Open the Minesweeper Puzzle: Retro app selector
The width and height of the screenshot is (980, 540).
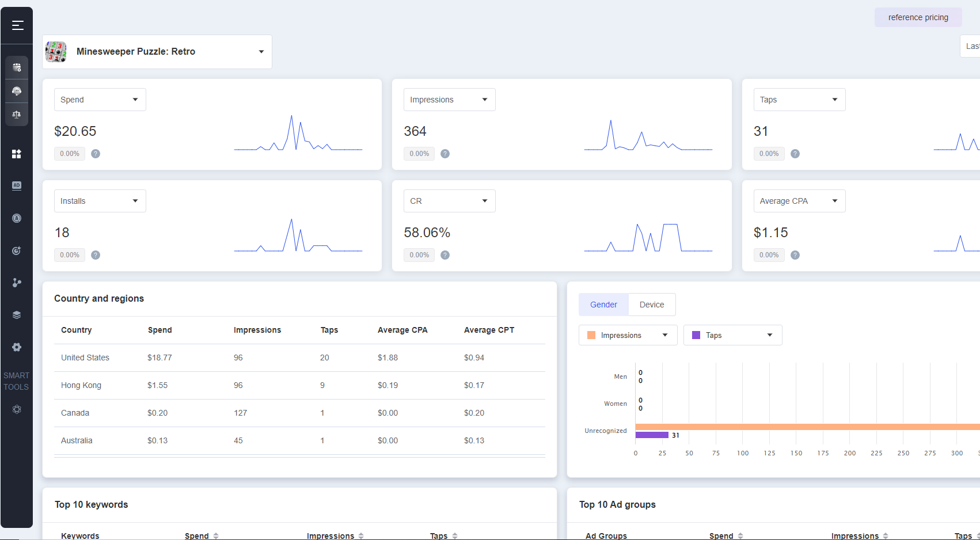(x=157, y=52)
